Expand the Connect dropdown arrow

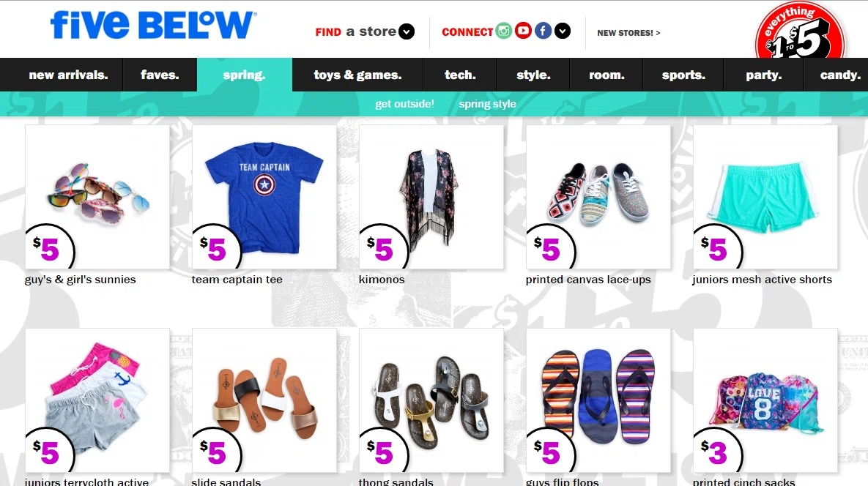(x=563, y=31)
